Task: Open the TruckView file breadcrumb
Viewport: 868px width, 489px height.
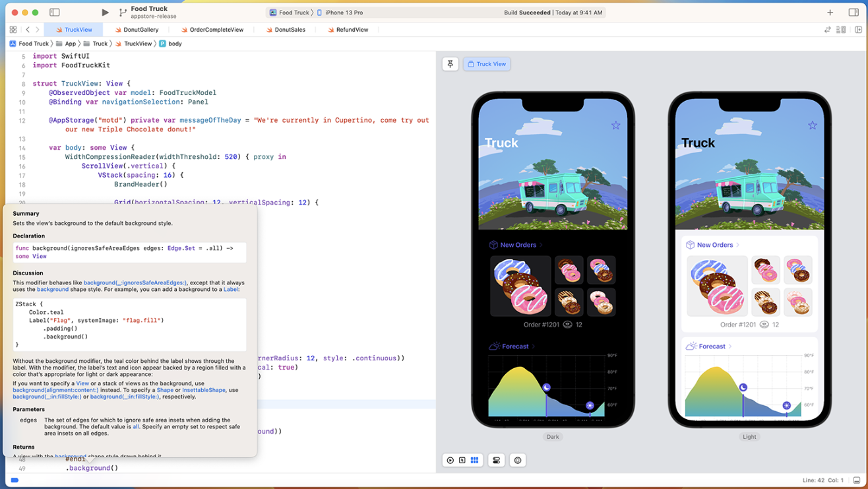Action: pos(133,44)
